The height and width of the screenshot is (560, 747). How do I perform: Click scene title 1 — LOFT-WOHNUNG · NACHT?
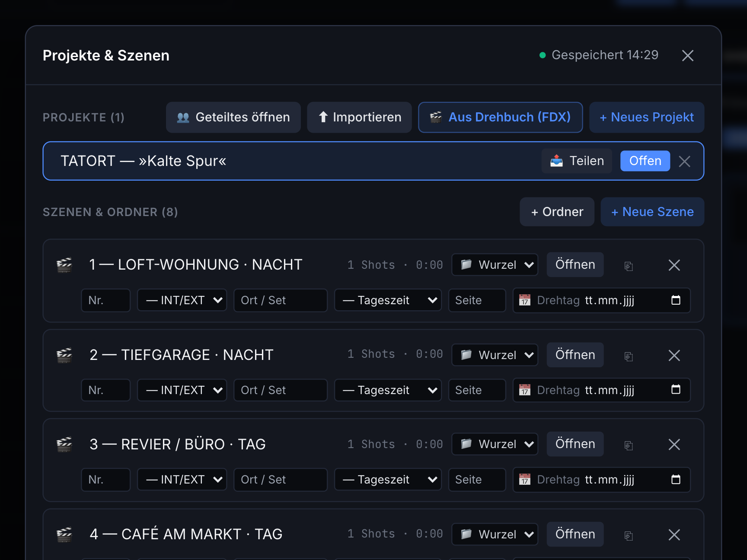pyautogui.click(x=195, y=264)
